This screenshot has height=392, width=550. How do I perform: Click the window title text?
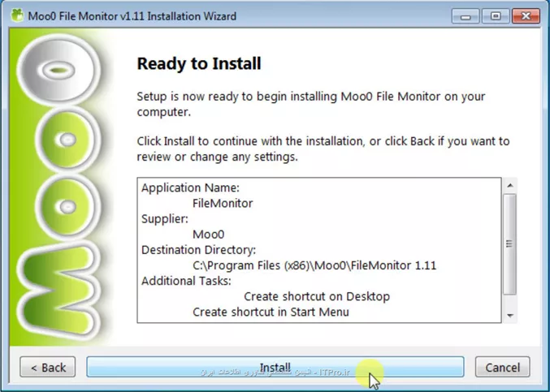click(132, 16)
